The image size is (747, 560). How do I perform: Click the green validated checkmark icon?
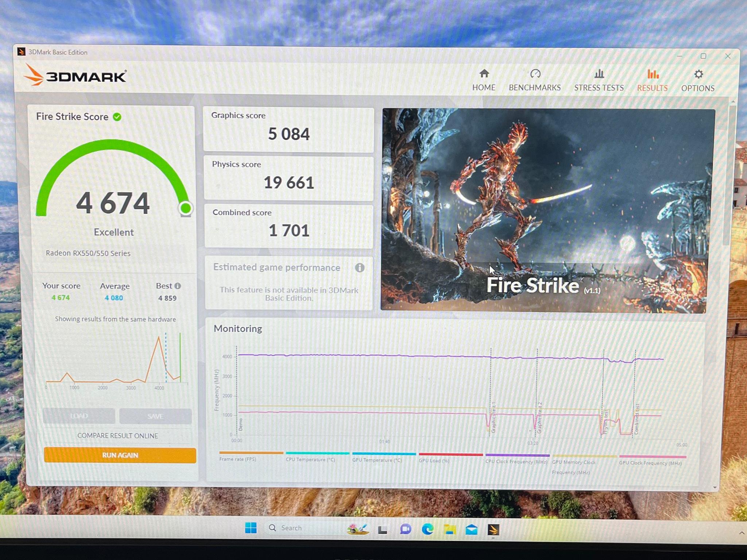coord(117,117)
